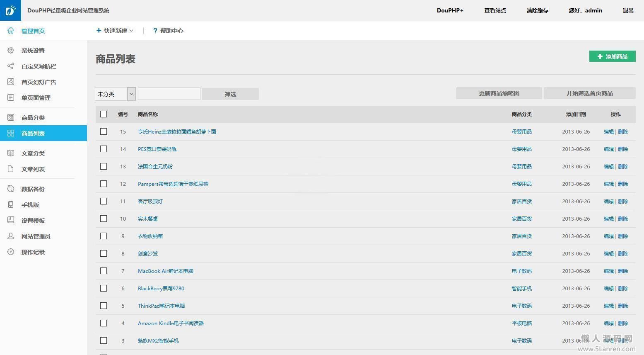This screenshot has width=644, height=355.
Task: Check the box for 客厅吸顶灯
Action: pos(104,201)
